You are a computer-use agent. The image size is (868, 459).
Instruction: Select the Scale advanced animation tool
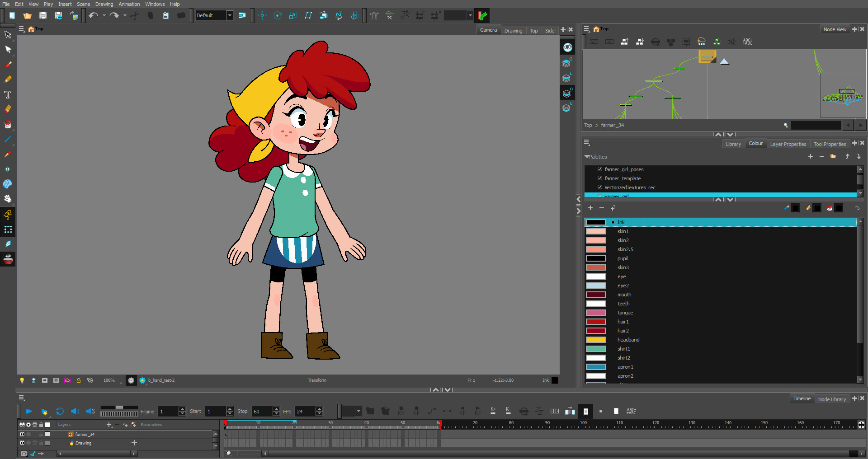293,15
